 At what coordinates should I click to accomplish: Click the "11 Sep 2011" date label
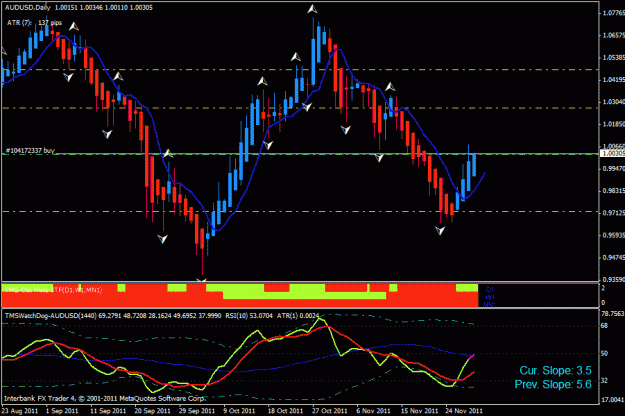click(x=108, y=410)
